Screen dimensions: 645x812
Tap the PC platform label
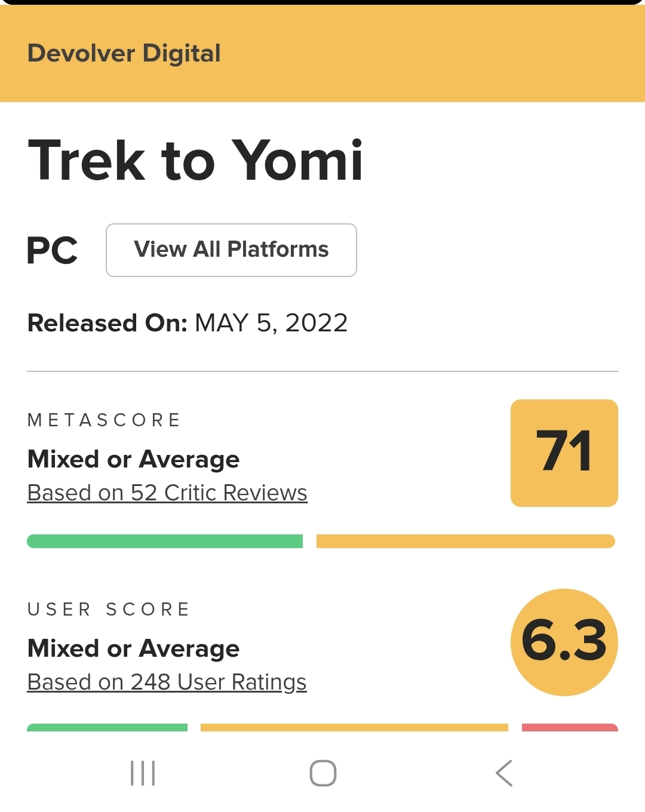pos(53,250)
